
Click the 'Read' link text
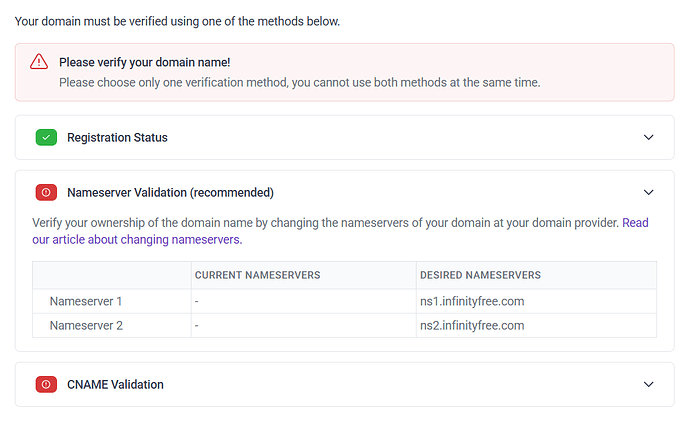click(635, 222)
